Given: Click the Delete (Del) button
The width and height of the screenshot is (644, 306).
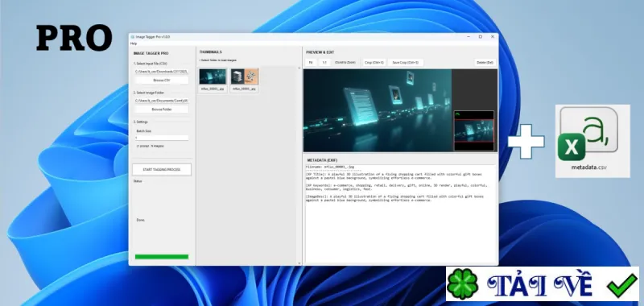Looking at the screenshot, I should point(485,63).
